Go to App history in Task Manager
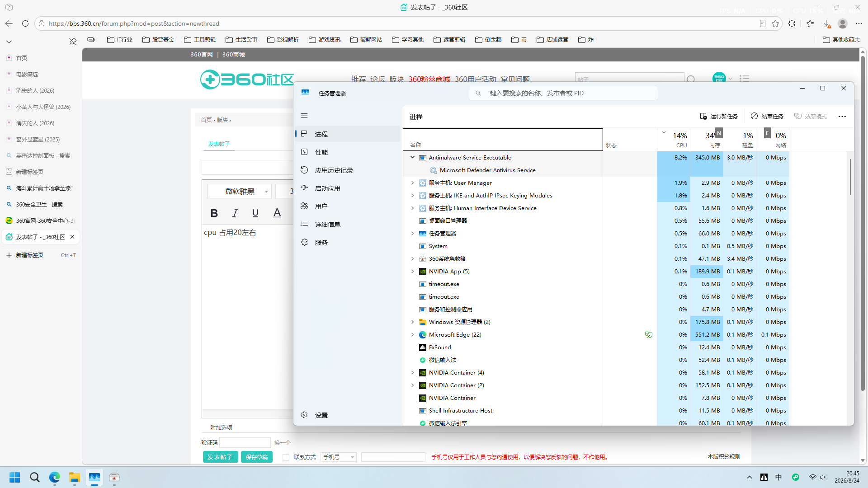Viewport: 868px width, 488px height. click(348, 170)
